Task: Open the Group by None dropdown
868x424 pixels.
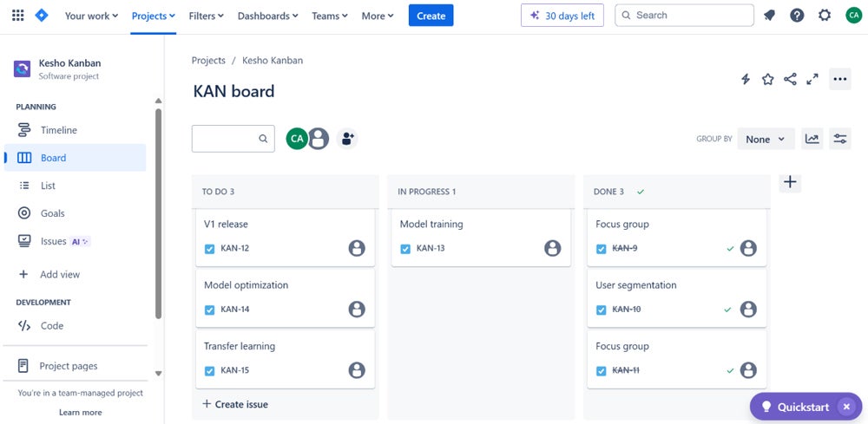Action: (x=766, y=140)
